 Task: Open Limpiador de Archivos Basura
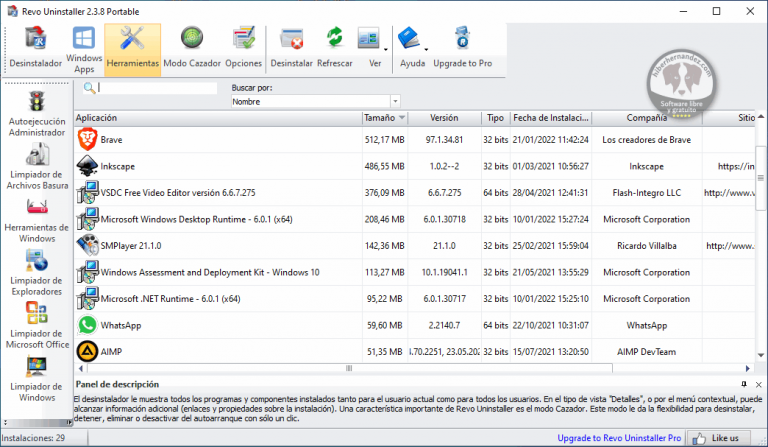point(37,166)
